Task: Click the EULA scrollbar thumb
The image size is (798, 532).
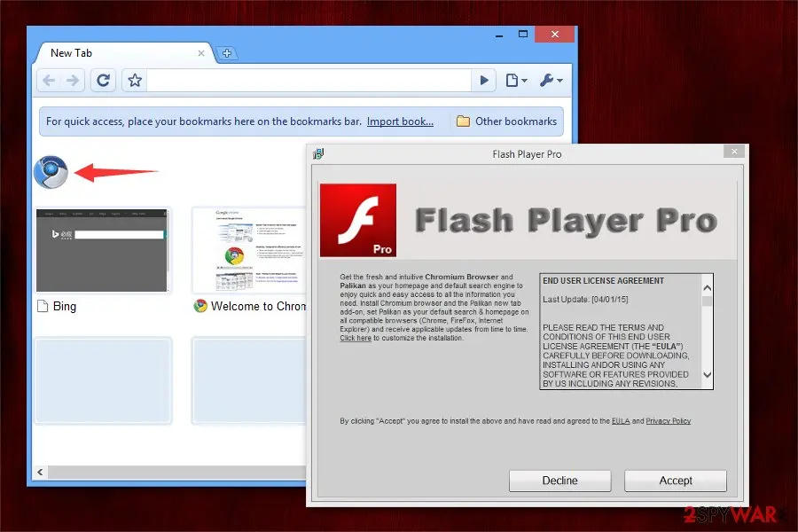Action: tap(707, 301)
